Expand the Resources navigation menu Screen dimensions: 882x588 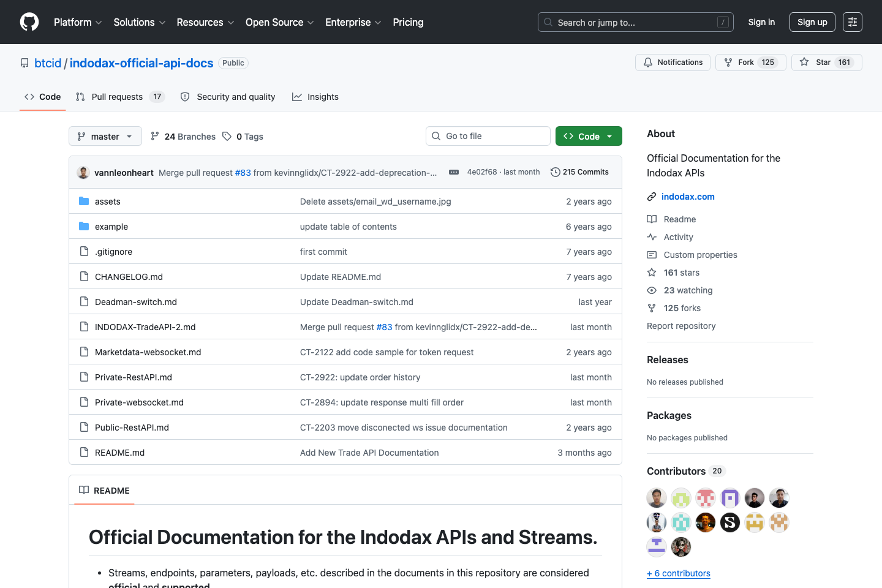[x=205, y=22]
